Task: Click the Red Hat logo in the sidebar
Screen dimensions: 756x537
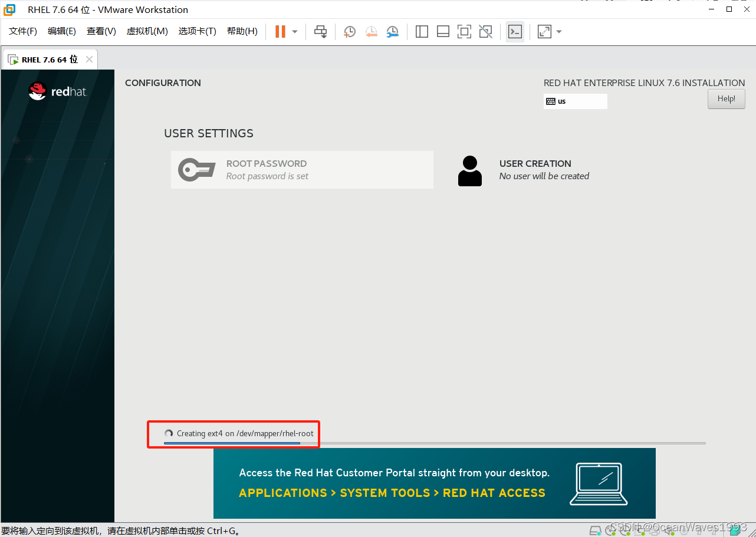Action: (x=58, y=91)
